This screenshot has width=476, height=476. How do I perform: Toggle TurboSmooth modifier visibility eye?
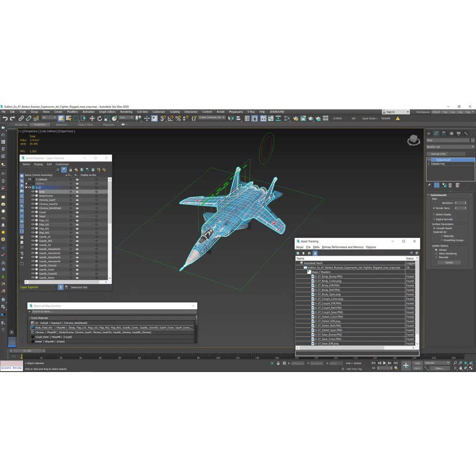(x=429, y=160)
